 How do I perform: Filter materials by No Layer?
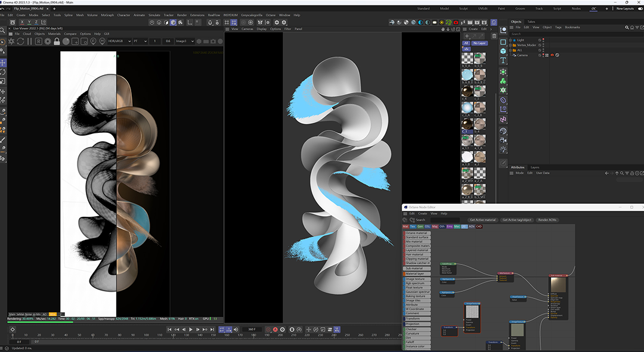[479, 43]
